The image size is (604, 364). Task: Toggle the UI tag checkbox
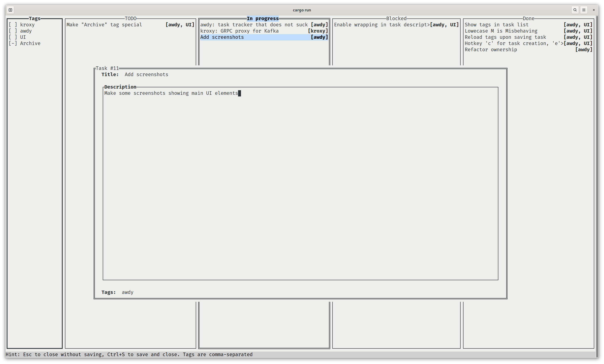[x=13, y=37]
